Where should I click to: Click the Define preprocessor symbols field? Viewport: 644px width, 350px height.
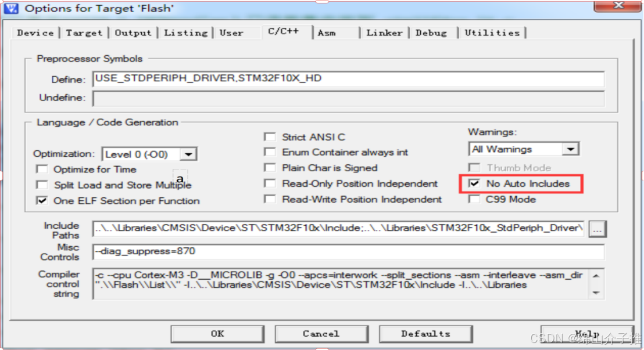click(348, 79)
